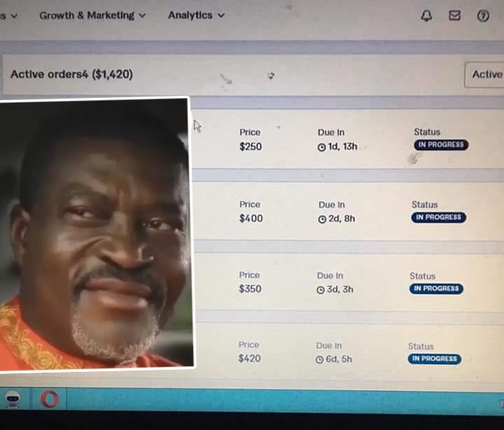The width and height of the screenshot is (504, 430).
Task: Click the clock icon beside 2d, 8h
Action: (322, 219)
